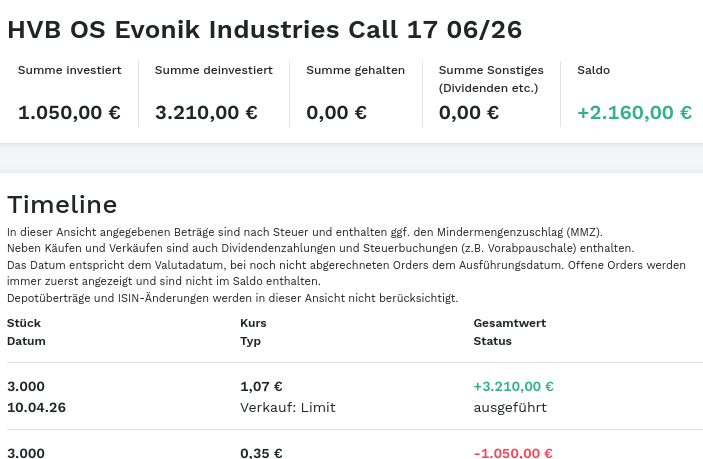
Task: Click the Kurs column header
Action: (253, 323)
